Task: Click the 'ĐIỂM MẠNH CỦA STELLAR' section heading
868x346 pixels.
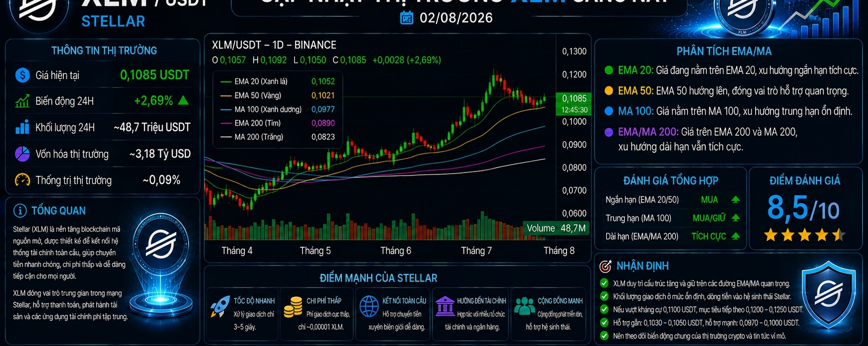Action: coord(378,278)
